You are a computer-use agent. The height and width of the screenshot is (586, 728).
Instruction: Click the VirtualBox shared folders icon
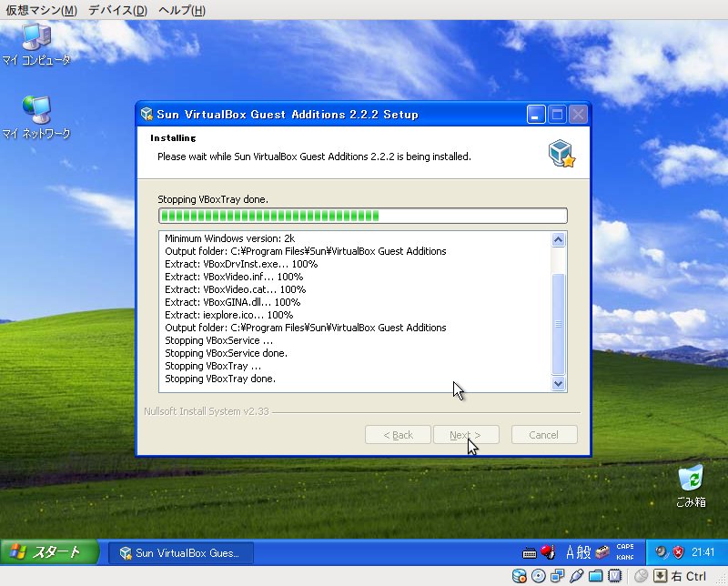click(x=595, y=576)
